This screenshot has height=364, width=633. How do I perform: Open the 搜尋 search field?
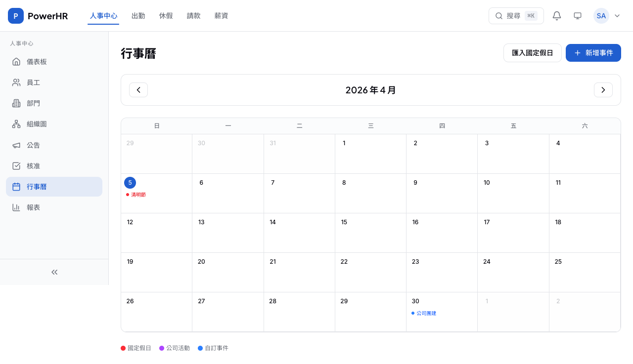click(x=516, y=16)
